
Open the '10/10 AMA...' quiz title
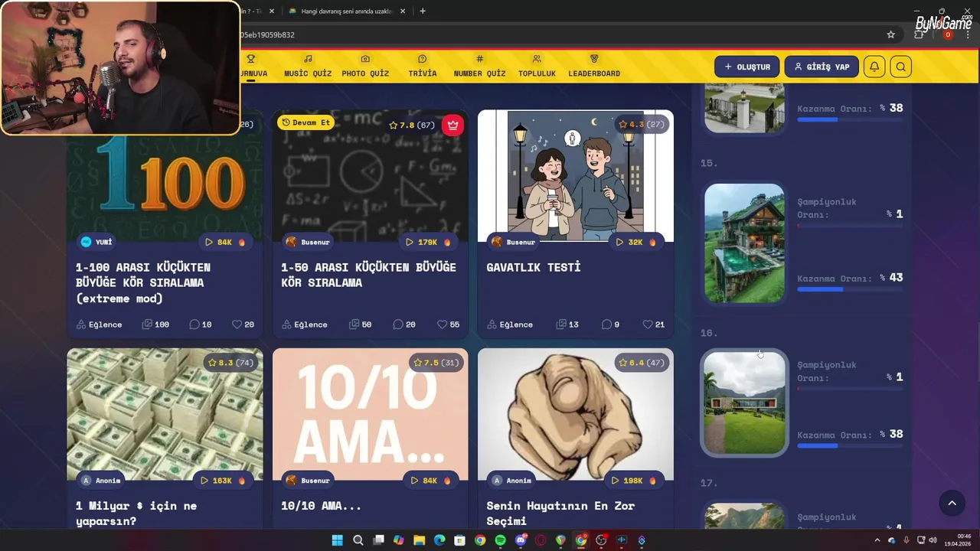321,506
